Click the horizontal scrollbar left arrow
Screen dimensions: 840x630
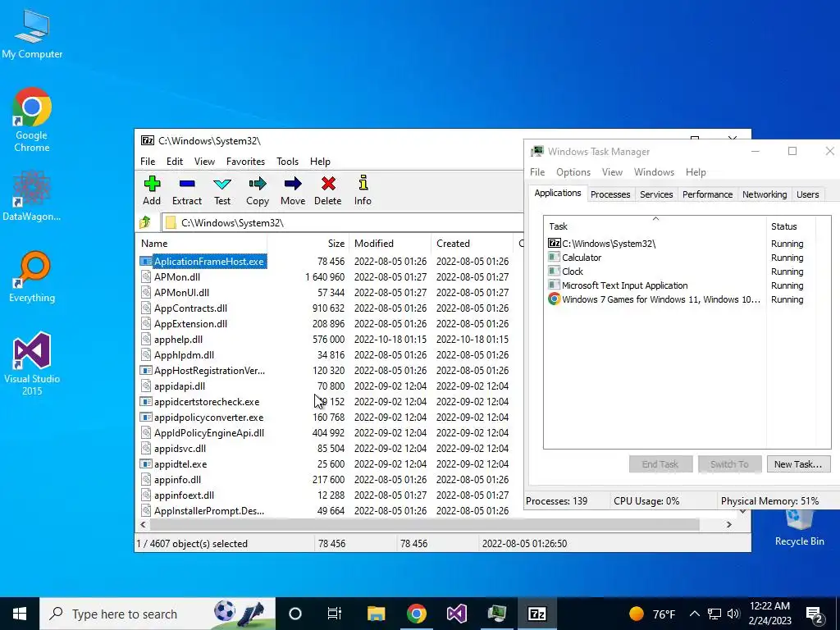(143, 524)
